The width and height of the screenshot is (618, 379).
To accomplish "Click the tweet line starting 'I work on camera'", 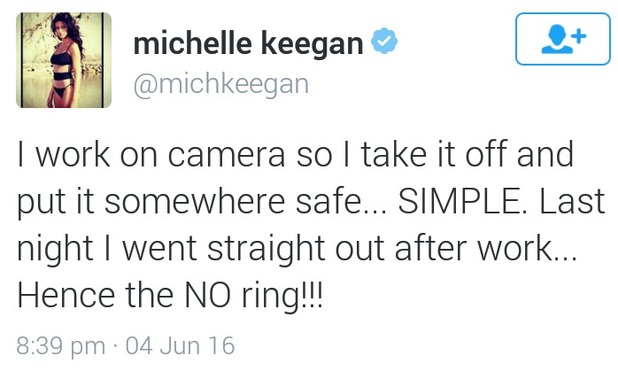I will 295,154.
